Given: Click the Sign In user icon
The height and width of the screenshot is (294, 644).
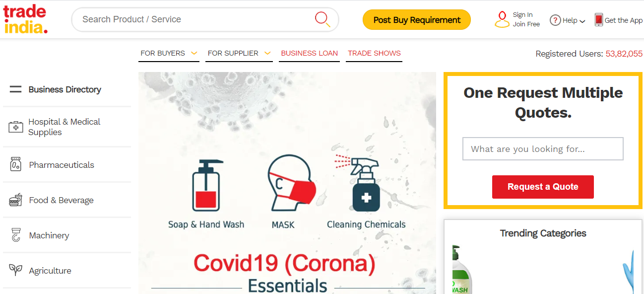Looking at the screenshot, I should [x=502, y=19].
